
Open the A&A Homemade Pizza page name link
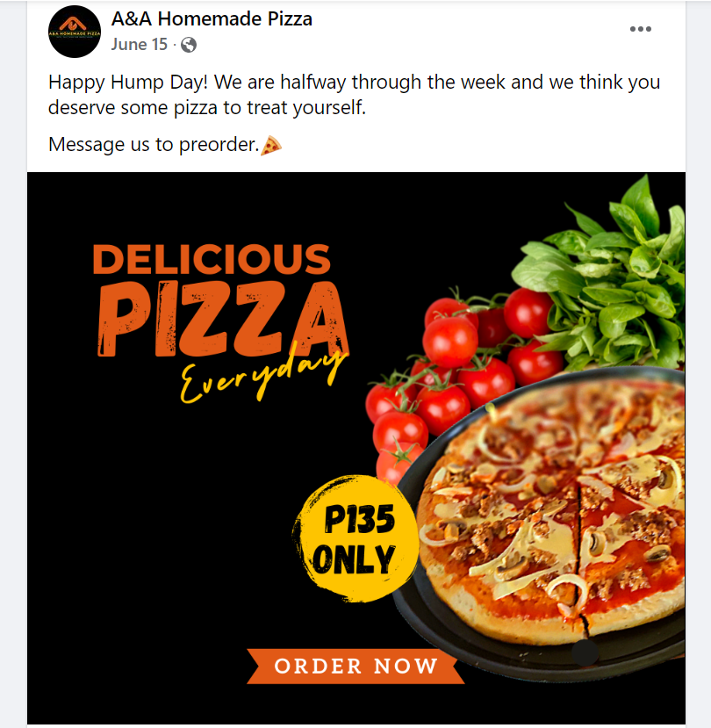coord(212,18)
